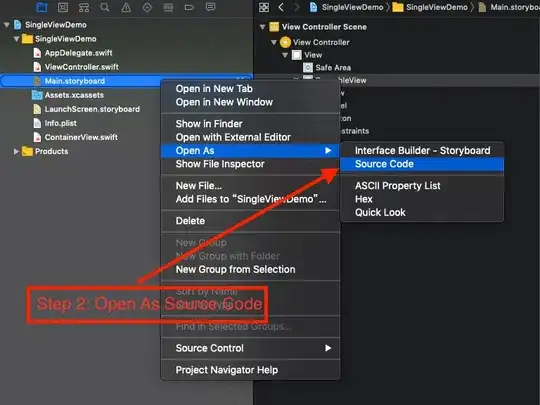Screen dimensions: 540x405
Task: Switch to the Symbol navigator icon
Action: (84, 7)
